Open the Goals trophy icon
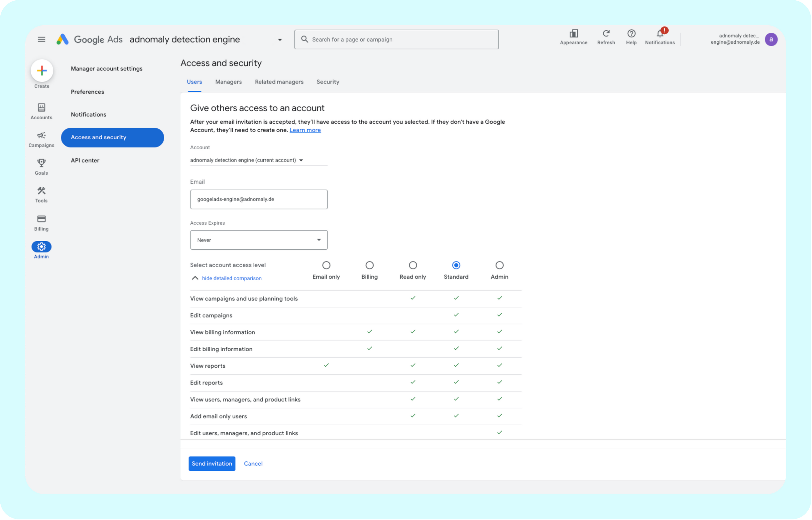812x520 pixels. click(x=41, y=163)
